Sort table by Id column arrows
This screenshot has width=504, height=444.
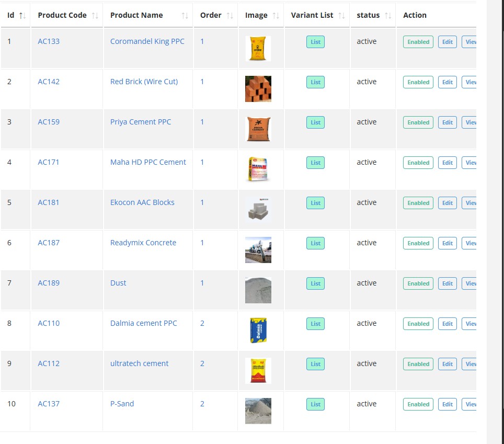point(22,16)
